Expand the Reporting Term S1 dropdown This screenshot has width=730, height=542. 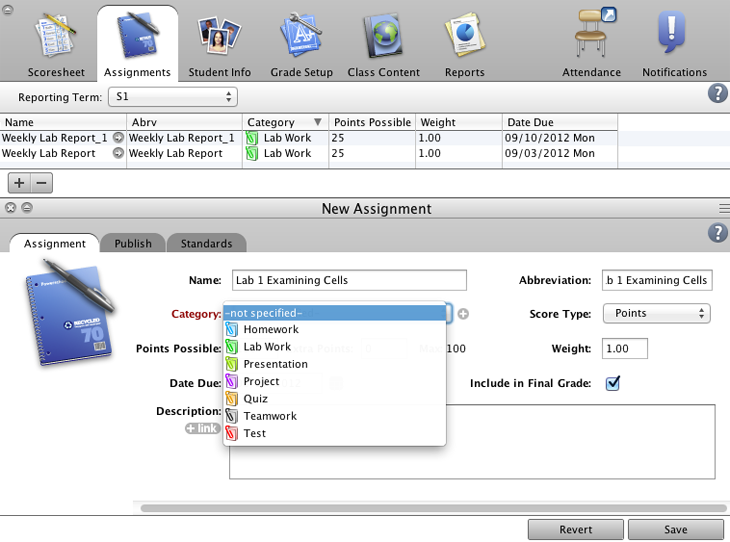[x=173, y=97]
